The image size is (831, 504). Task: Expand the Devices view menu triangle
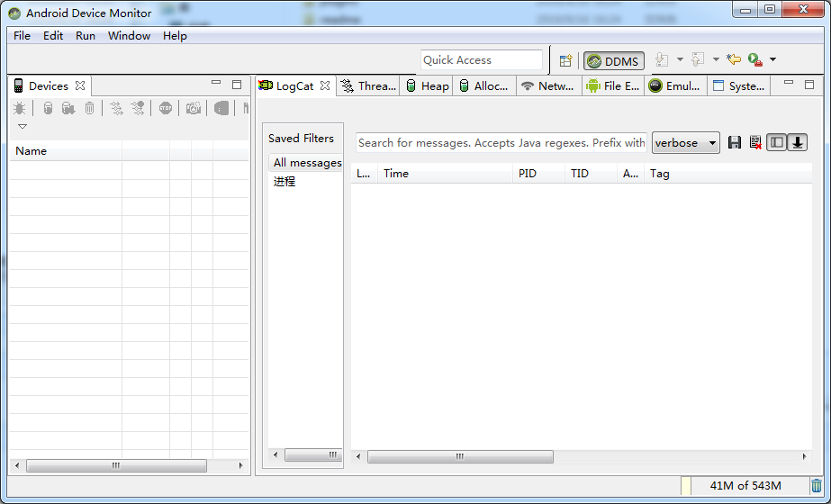coord(23,127)
